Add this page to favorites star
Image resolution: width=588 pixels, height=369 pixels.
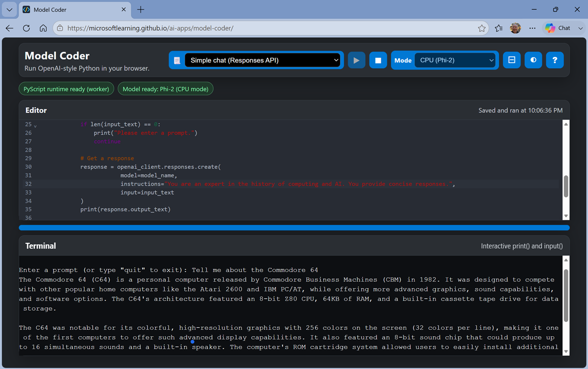(x=482, y=28)
